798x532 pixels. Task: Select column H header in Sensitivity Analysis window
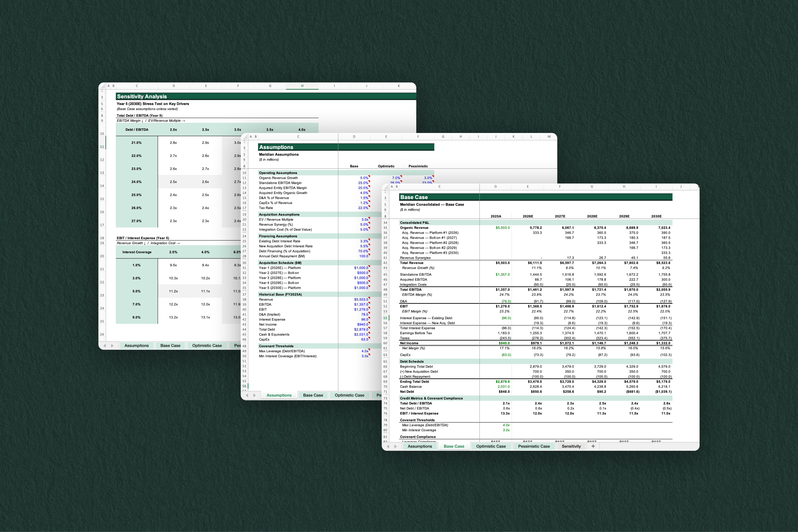click(302, 86)
